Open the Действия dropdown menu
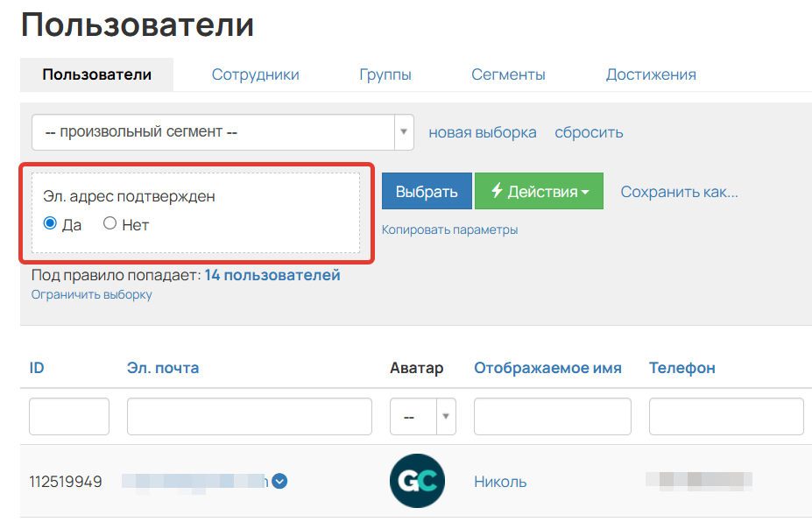The width and height of the screenshot is (812, 522). tap(539, 190)
